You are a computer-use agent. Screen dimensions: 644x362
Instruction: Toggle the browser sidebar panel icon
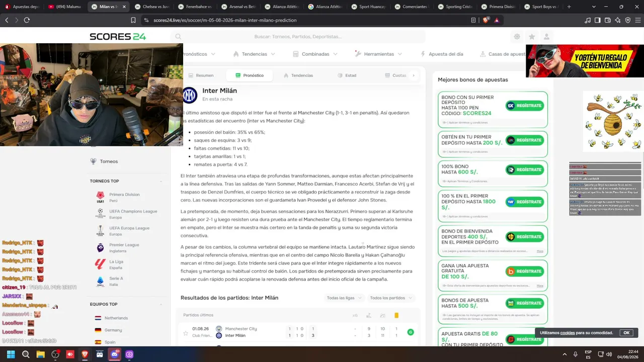[x=598, y=20]
